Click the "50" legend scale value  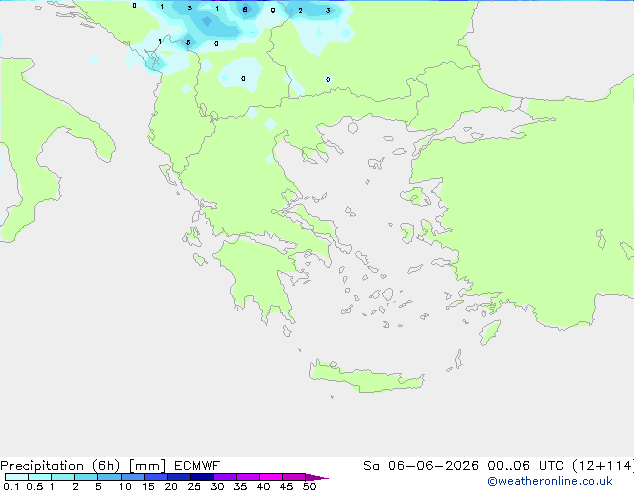(x=309, y=486)
